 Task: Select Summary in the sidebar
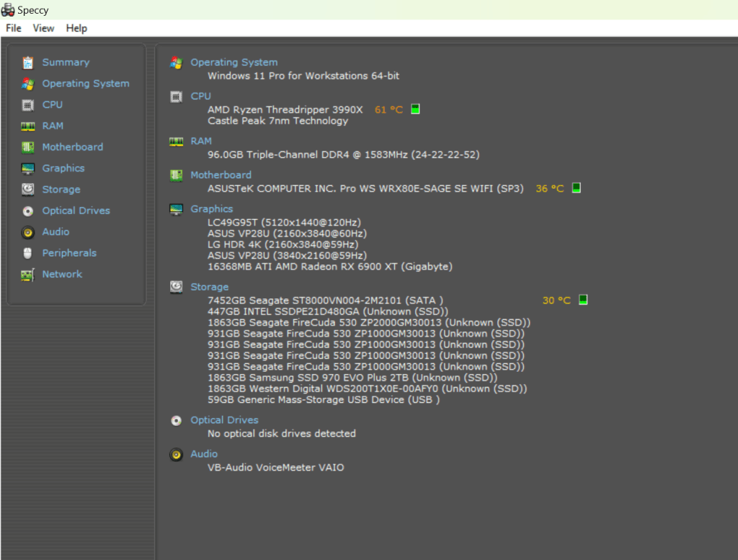pyautogui.click(x=66, y=62)
